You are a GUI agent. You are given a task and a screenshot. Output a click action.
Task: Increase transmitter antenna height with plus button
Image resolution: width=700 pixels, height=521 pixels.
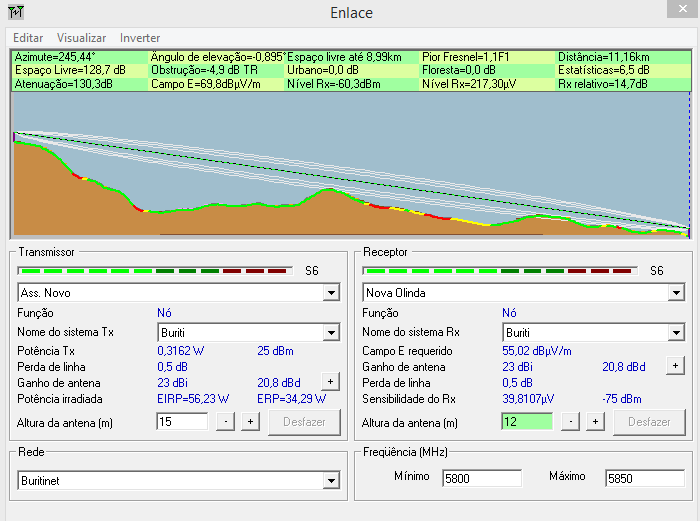[250, 422]
